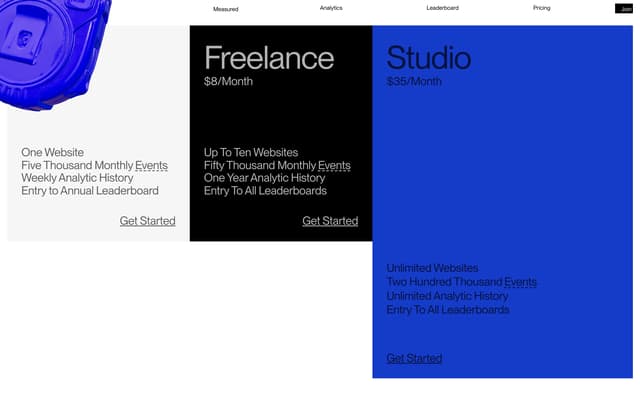This screenshot has width=640, height=400.
Task: Click Studio's Entry To All Leaderboards text
Action: [448, 310]
